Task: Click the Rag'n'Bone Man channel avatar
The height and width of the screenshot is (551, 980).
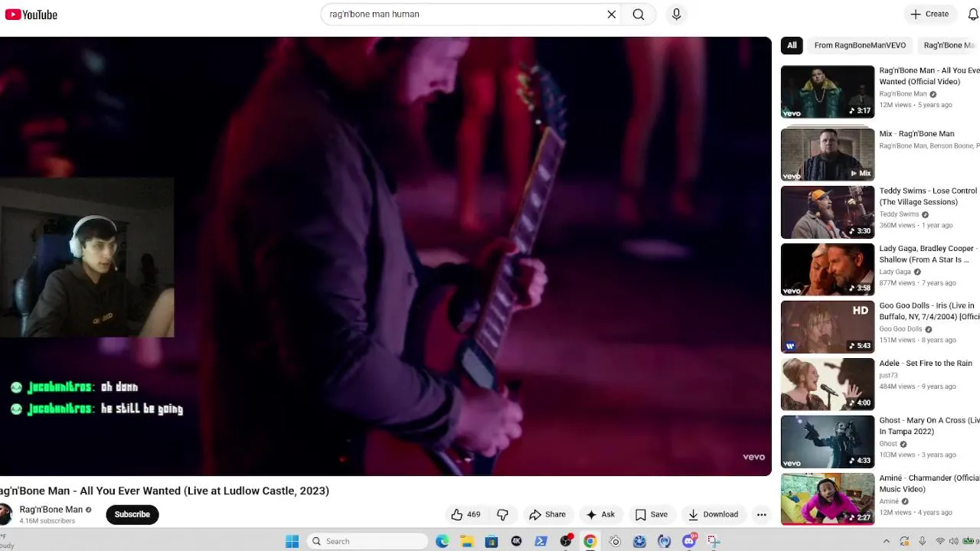Action: (x=5, y=514)
